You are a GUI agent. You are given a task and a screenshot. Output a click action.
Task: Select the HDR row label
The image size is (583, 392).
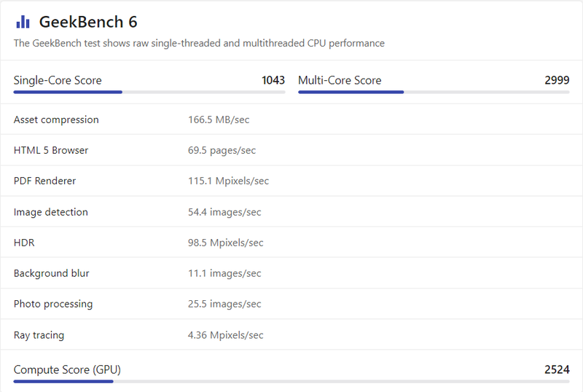(24, 243)
